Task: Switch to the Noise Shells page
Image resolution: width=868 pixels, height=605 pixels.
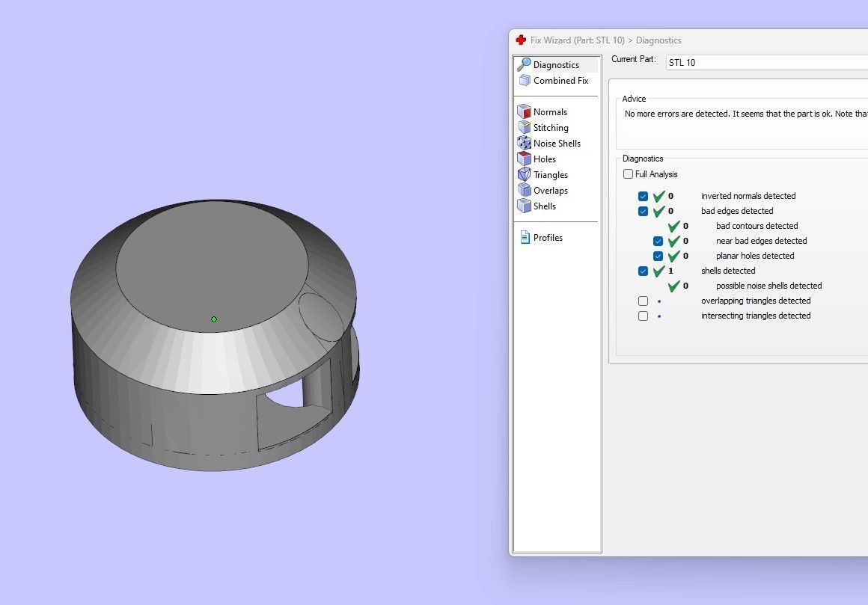Action: tap(556, 144)
